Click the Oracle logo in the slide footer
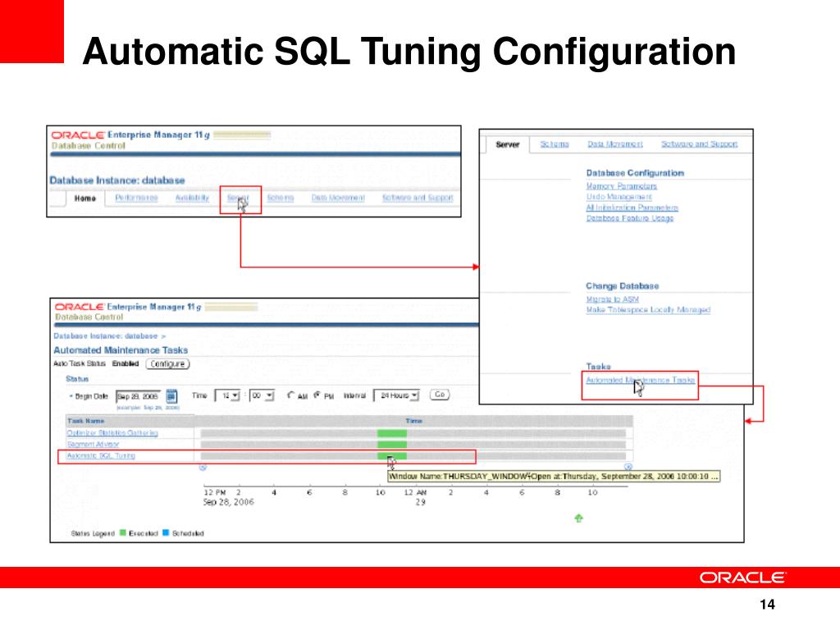This screenshot has width=840, height=630. point(742,577)
